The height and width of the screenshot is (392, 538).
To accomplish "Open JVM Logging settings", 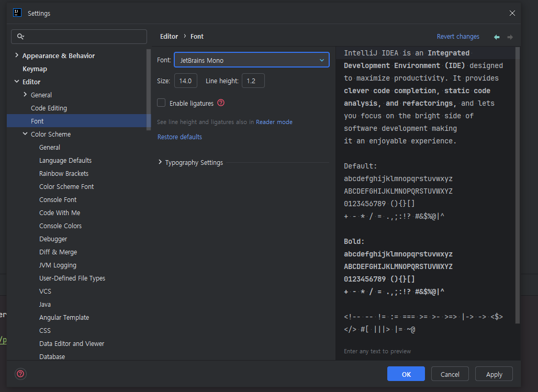I will pos(58,265).
